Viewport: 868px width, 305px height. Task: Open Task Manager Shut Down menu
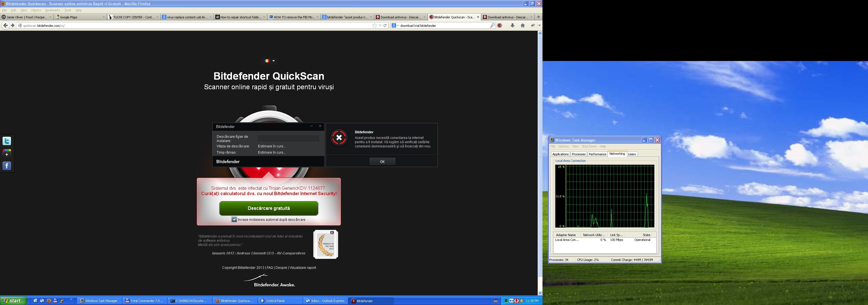[x=589, y=147]
